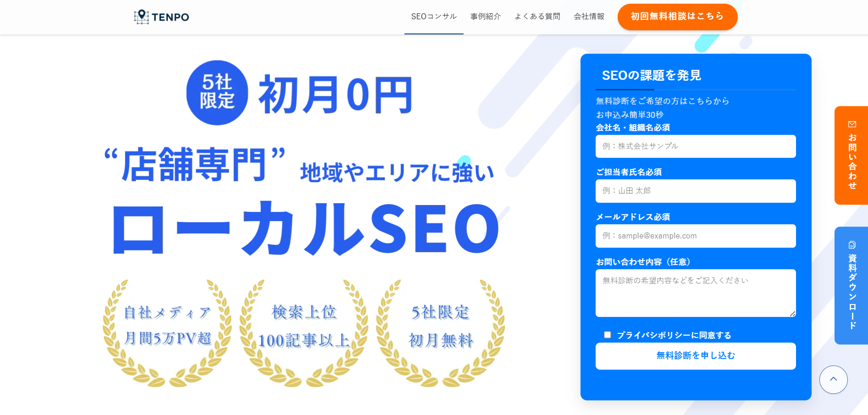The width and height of the screenshot is (868, 415).
Task: Open the SEOコンサル navigation item
Action: pos(433,17)
